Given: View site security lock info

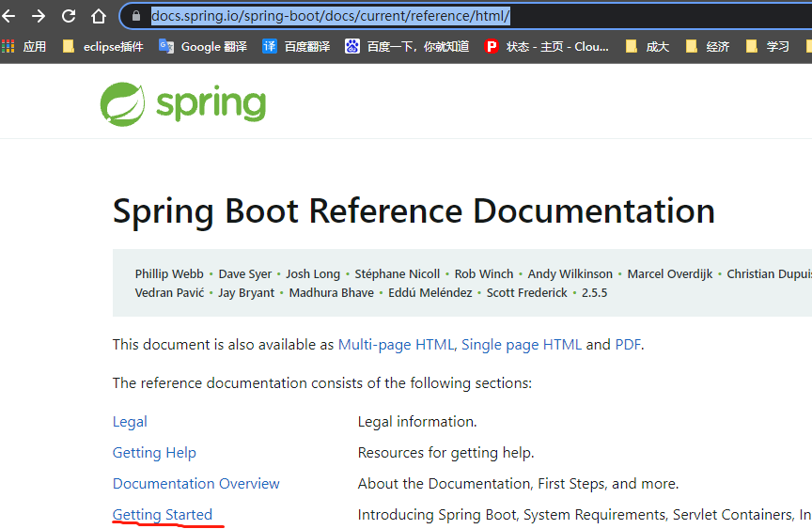Looking at the screenshot, I should click(x=136, y=16).
